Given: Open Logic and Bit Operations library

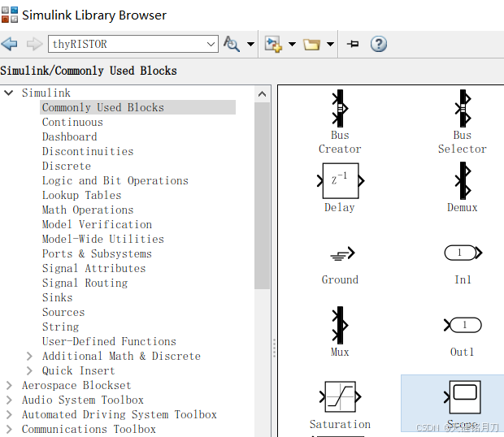Looking at the screenshot, I should 115,181.
